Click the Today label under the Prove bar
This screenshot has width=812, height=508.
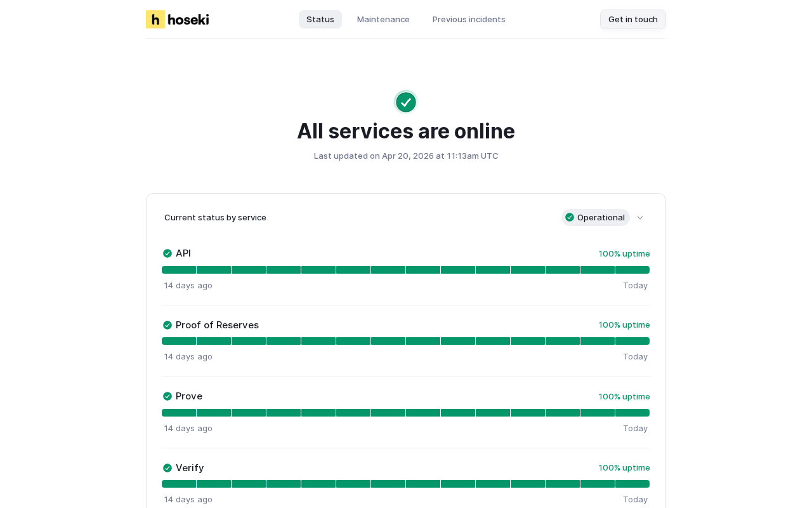click(635, 428)
